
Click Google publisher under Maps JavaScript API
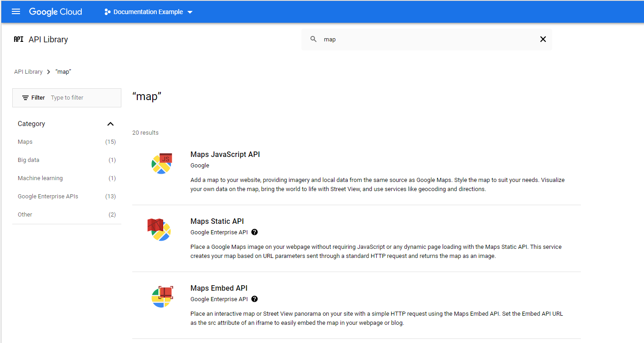[x=200, y=166]
